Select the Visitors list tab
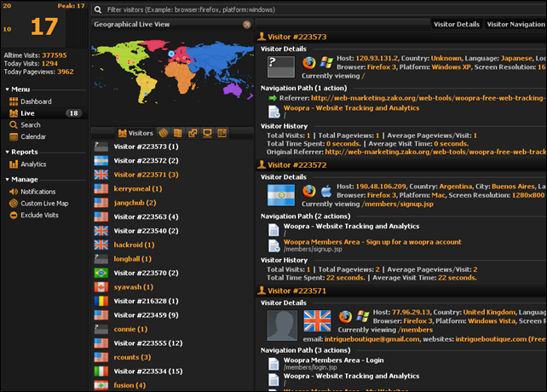The height and width of the screenshot is (392, 547). [x=135, y=133]
